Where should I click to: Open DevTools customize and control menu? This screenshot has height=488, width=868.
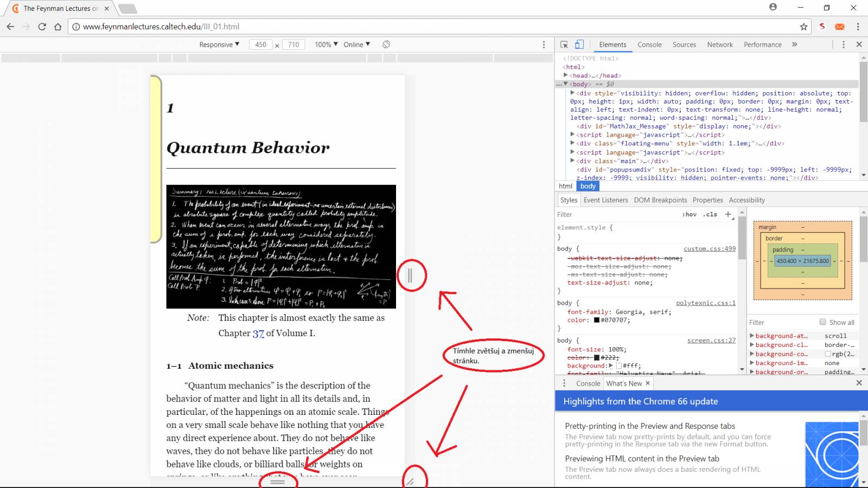click(x=843, y=44)
